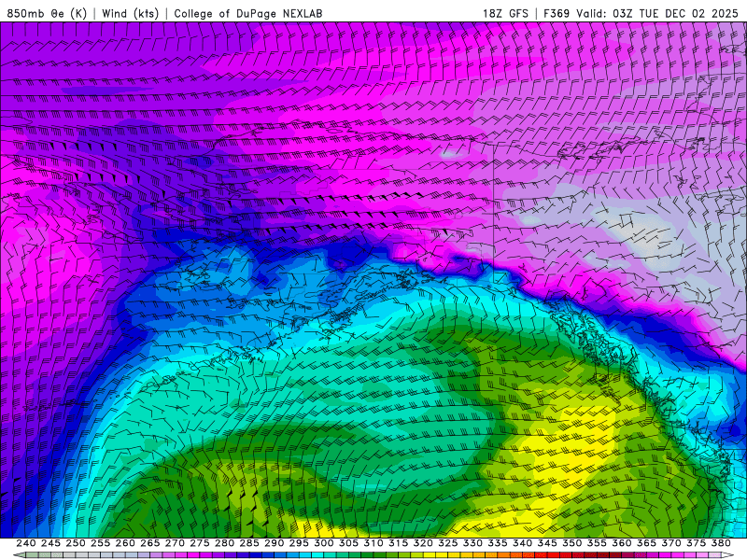This screenshot has width=747, height=560.
Task: Click the 250 color bar label
Action: [76, 543]
